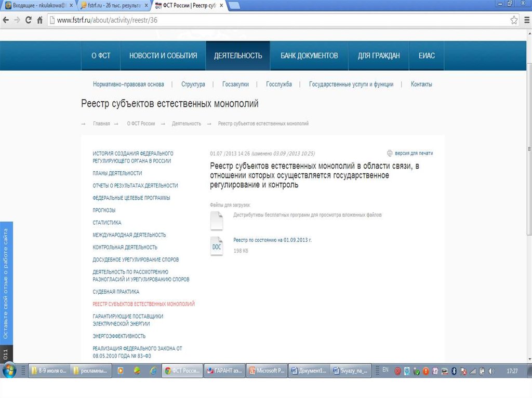This screenshot has width=532, height=398.
Task: Open the 'ДЕЯТЕЛЬНОСТЬ' main navigation menu
Action: 238,56
